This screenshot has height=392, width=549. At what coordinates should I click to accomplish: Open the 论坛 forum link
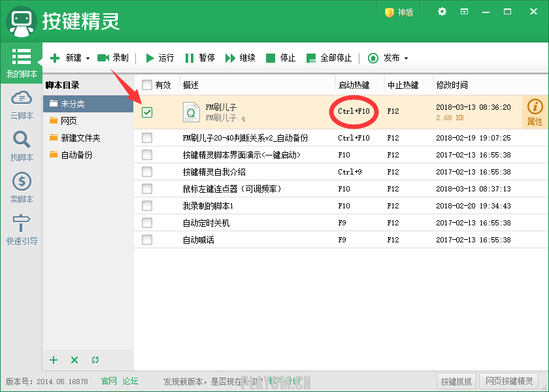click(130, 381)
